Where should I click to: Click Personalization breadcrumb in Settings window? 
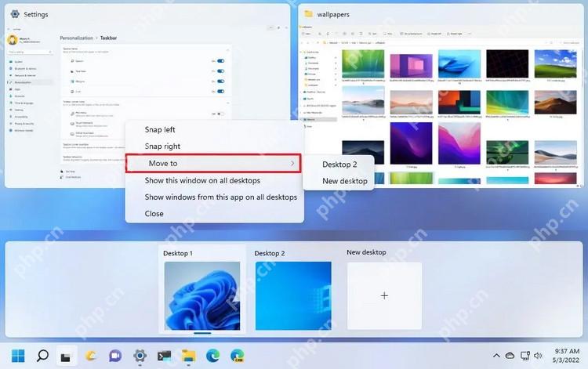pos(77,38)
